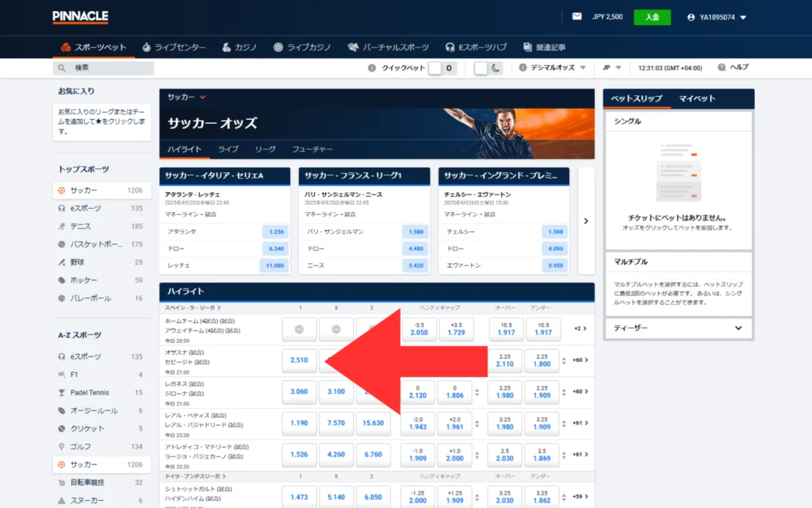Click the ホッケー hockey icon
The height and width of the screenshot is (508, 812).
coord(62,280)
